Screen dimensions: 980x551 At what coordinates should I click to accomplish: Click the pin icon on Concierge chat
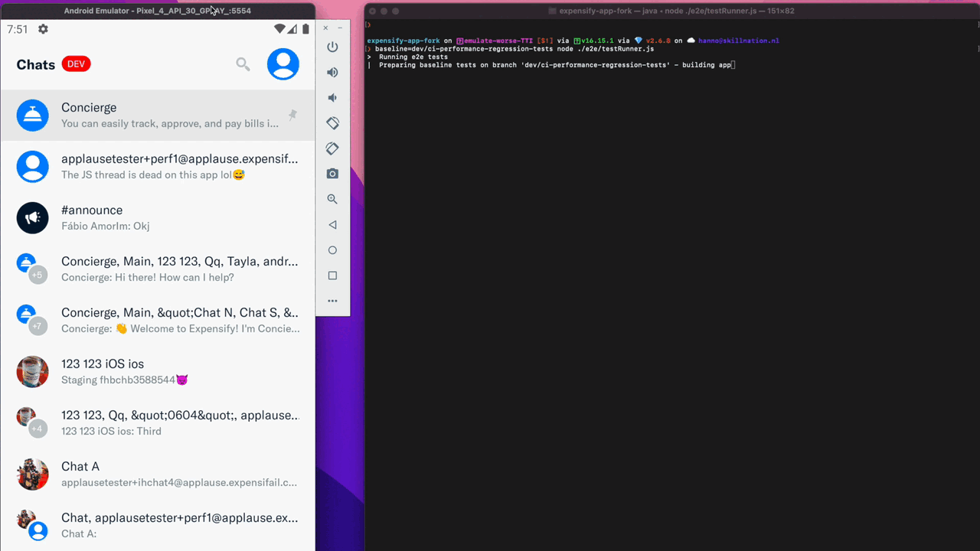coord(292,115)
